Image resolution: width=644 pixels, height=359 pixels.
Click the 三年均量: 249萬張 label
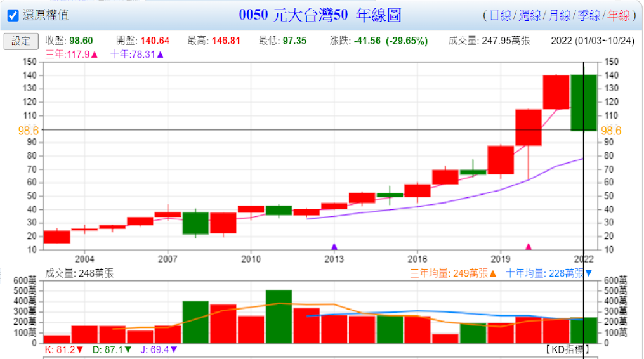tap(453, 273)
